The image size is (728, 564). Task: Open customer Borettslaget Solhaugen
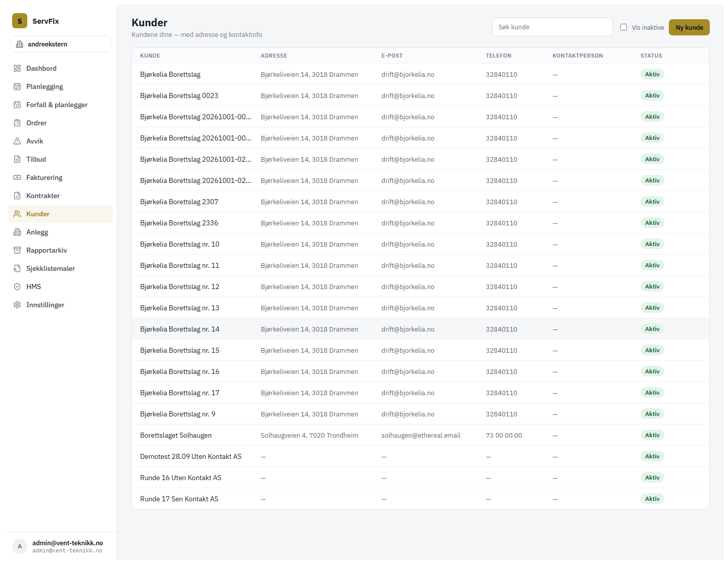[x=420, y=435]
